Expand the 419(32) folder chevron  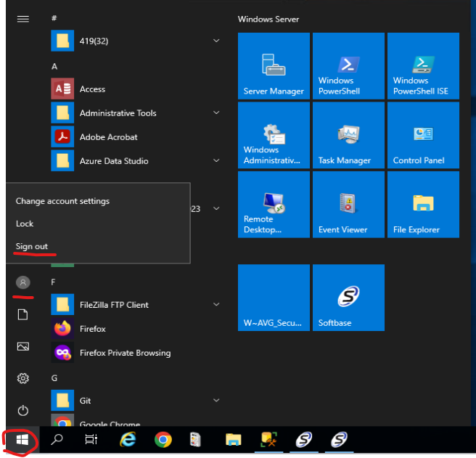[216, 41]
